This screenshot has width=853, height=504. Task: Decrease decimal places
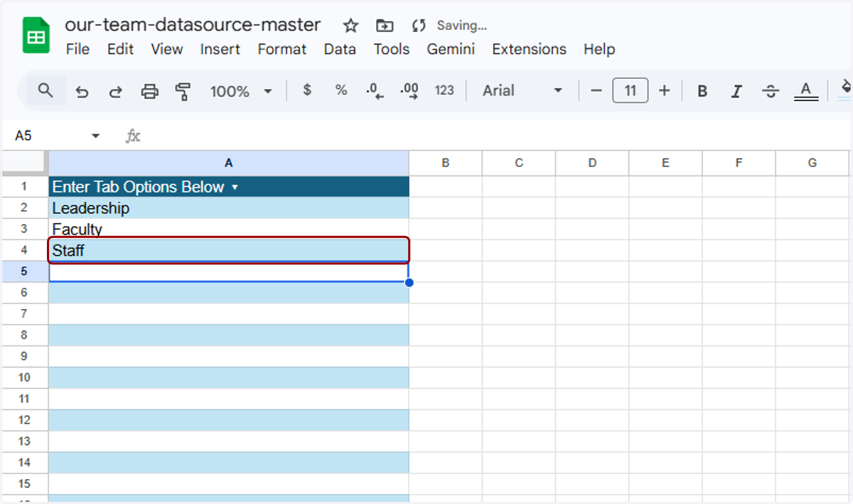375,91
